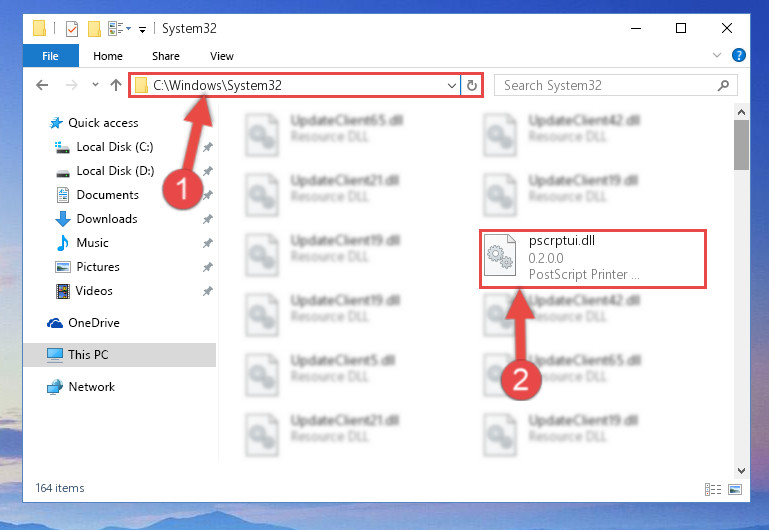This screenshot has height=530, width=769.
Task: Click the New Folder icon in the title bar
Action: pos(94,29)
